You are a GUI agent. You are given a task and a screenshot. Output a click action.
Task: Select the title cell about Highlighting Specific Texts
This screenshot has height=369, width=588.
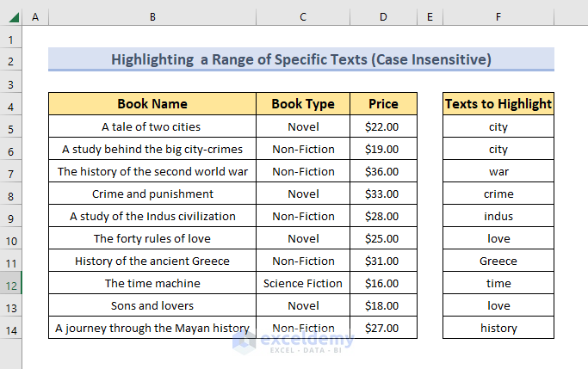[301, 59]
